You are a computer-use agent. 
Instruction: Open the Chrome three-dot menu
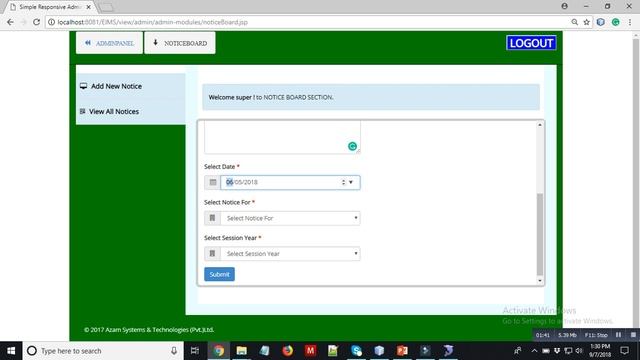[630, 22]
